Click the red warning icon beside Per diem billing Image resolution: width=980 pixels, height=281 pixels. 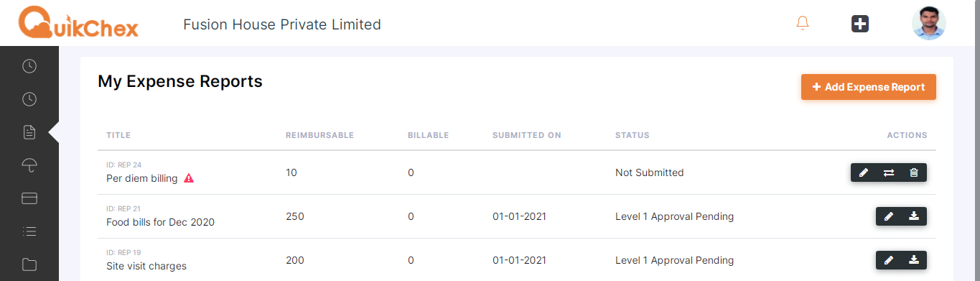(189, 178)
